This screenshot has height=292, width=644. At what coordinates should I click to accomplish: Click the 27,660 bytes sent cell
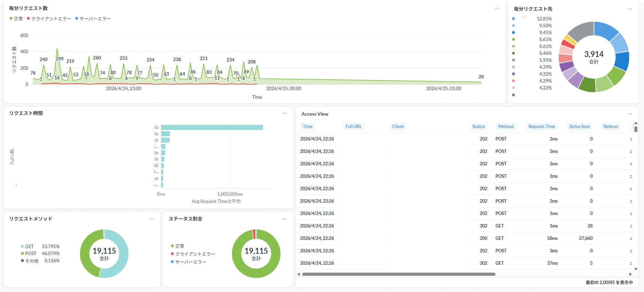click(586, 238)
